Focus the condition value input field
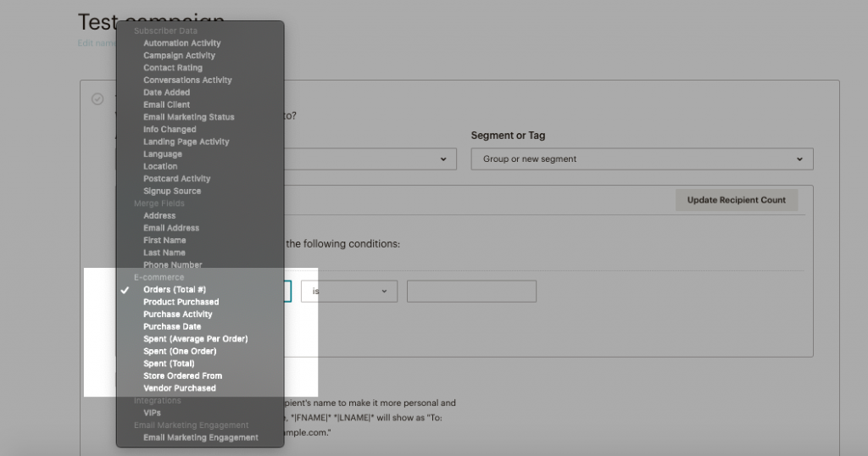 point(471,291)
